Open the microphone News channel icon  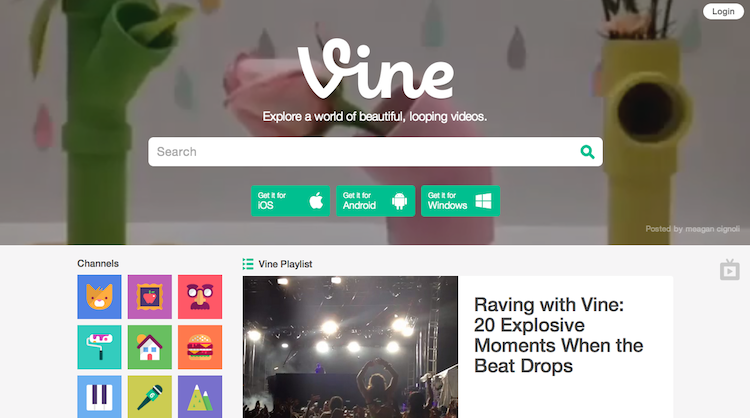(x=150, y=397)
